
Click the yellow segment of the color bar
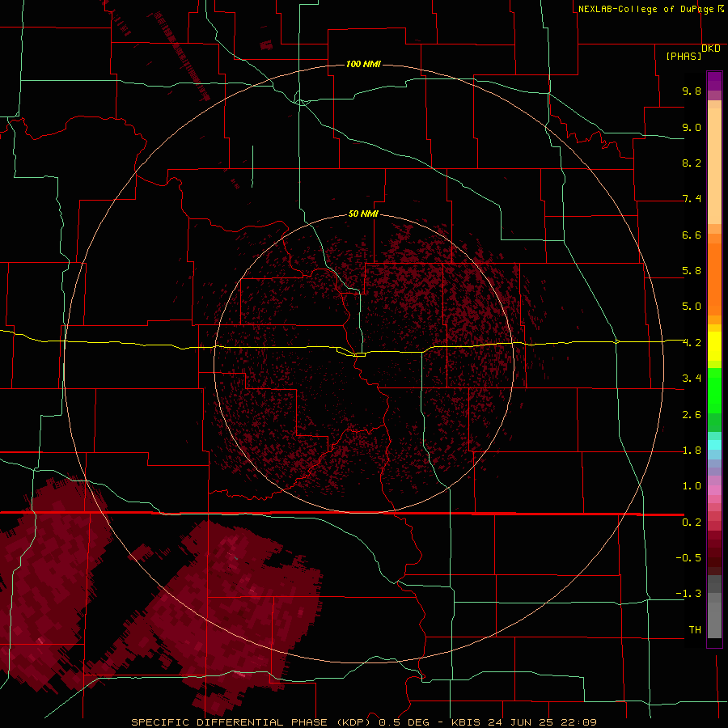[714, 346]
